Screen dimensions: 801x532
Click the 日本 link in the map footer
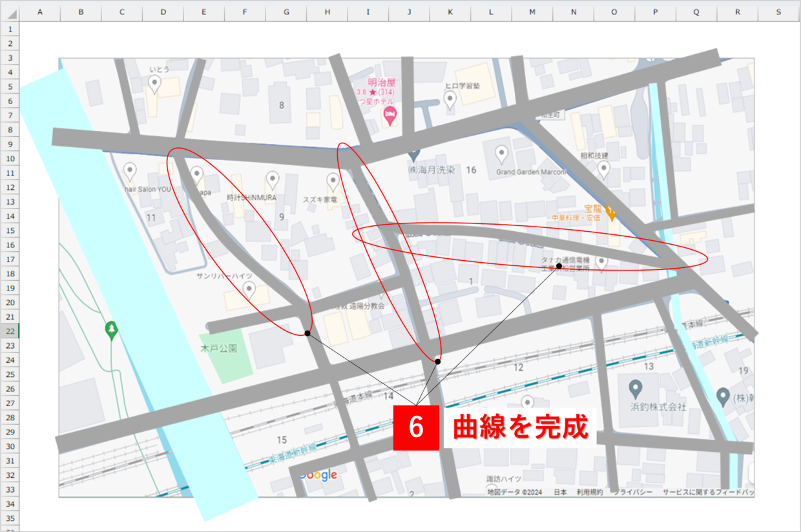pos(560,493)
